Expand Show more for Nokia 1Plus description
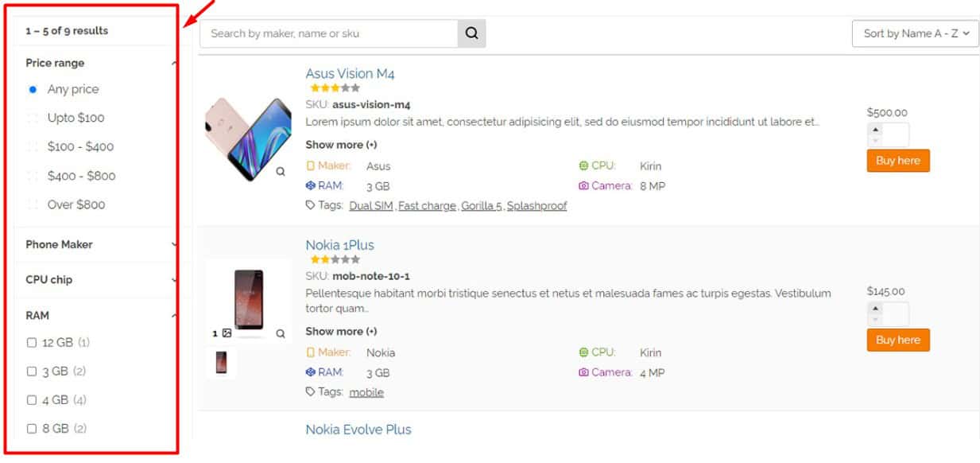The height and width of the screenshot is (463, 980). (339, 332)
